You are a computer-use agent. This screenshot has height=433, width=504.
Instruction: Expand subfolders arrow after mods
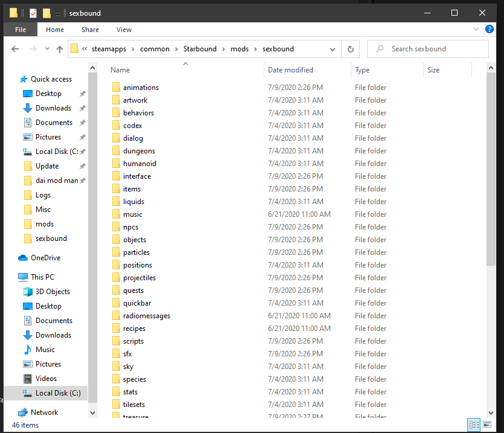click(x=255, y=50)
